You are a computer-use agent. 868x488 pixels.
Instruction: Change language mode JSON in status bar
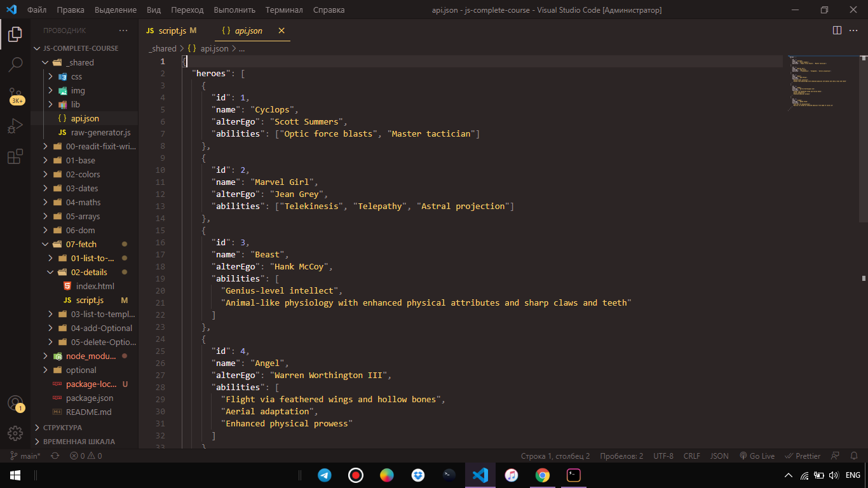pos(719,456)
